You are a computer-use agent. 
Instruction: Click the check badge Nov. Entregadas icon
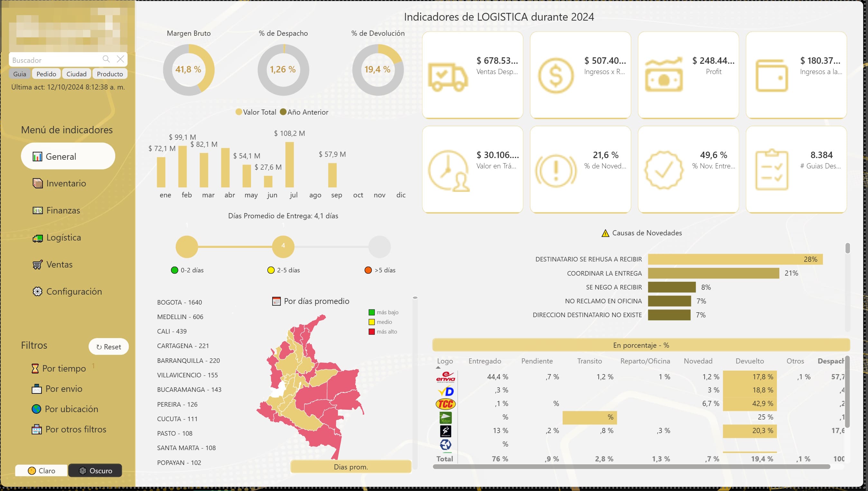(x=664, y=170)
